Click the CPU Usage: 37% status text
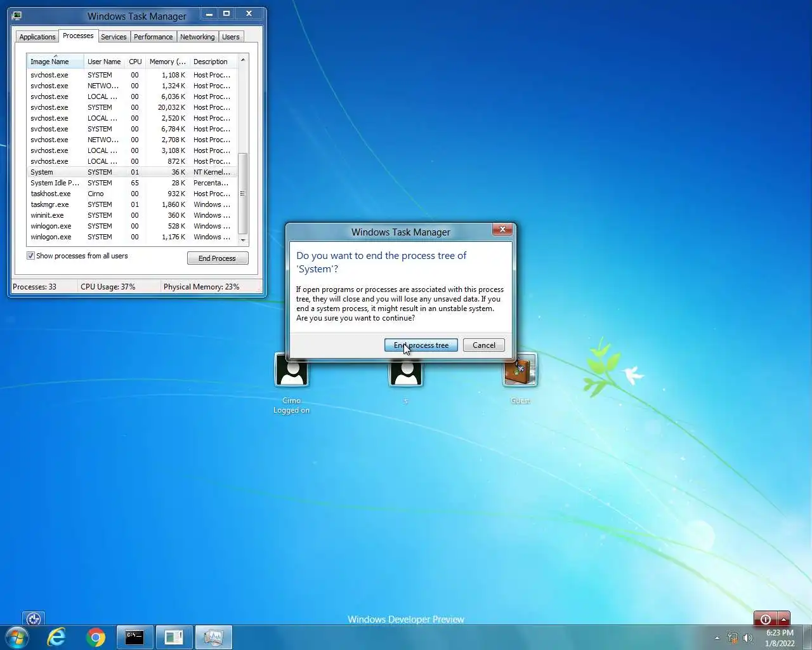 [108, 287]
